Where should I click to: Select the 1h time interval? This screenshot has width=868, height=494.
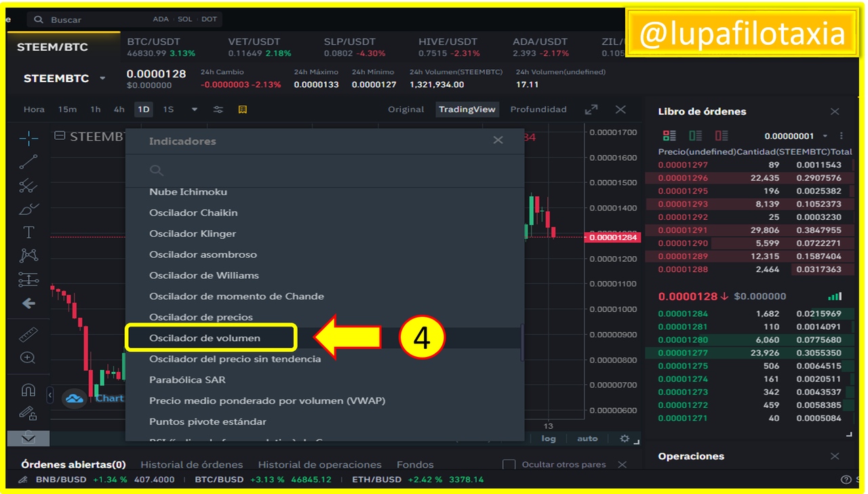click(96, 109)
